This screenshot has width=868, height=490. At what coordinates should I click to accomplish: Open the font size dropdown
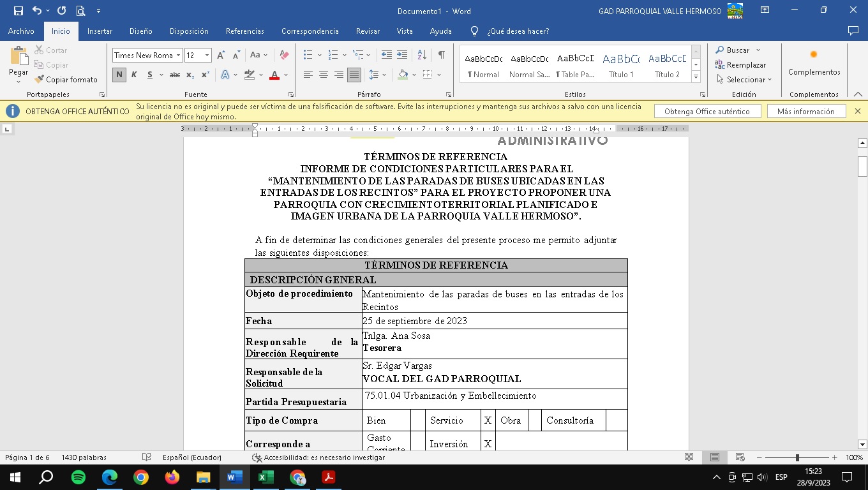(207, 56)
